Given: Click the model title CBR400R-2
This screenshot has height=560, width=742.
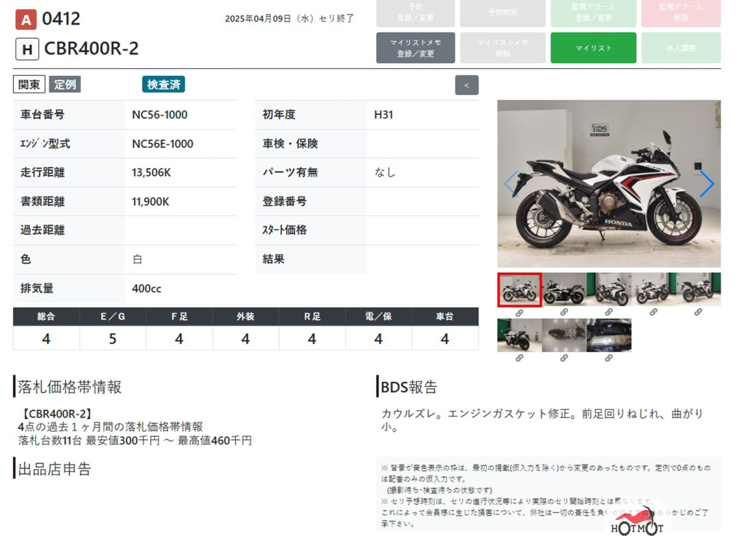Looking at the screenshot, I should 92,49.
